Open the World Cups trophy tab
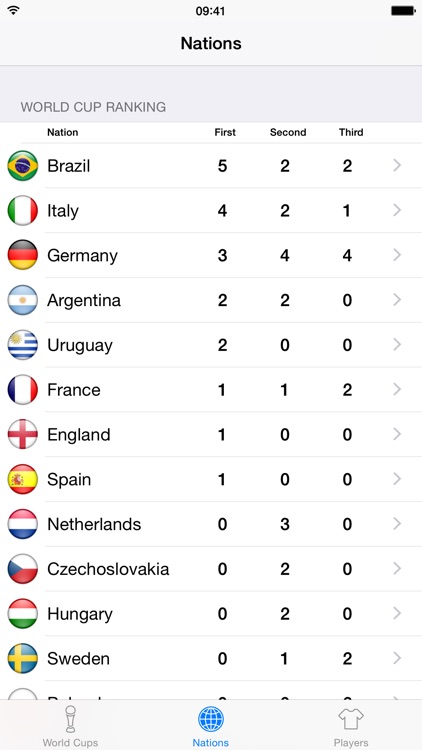Screen dimensions: 422x750 70,726
